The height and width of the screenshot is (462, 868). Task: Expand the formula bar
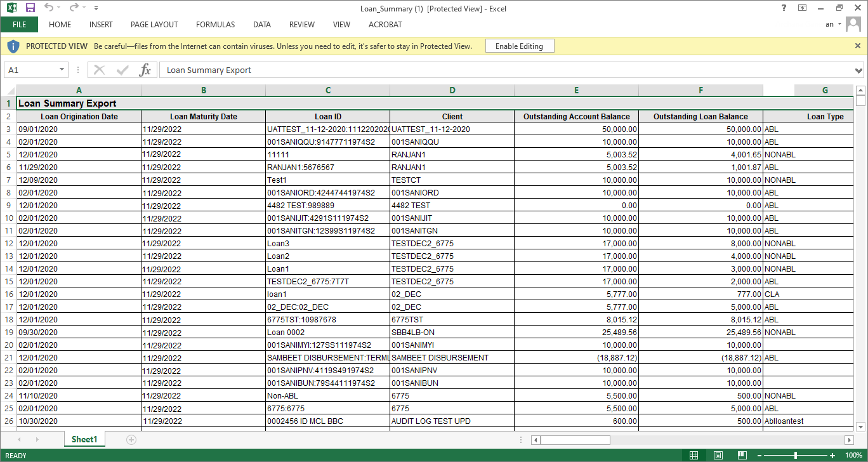click(x=858, y=70)
